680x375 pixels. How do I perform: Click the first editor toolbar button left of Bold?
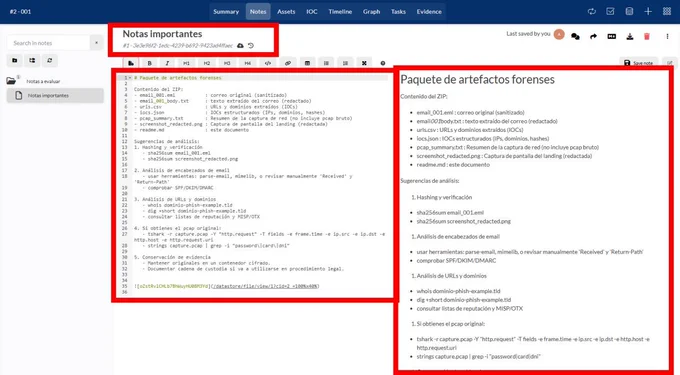click(x=131, y=63)
